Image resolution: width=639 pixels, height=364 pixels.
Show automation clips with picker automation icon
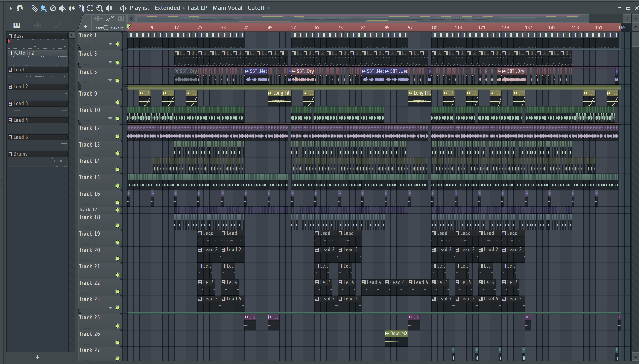tap(59, 25)
